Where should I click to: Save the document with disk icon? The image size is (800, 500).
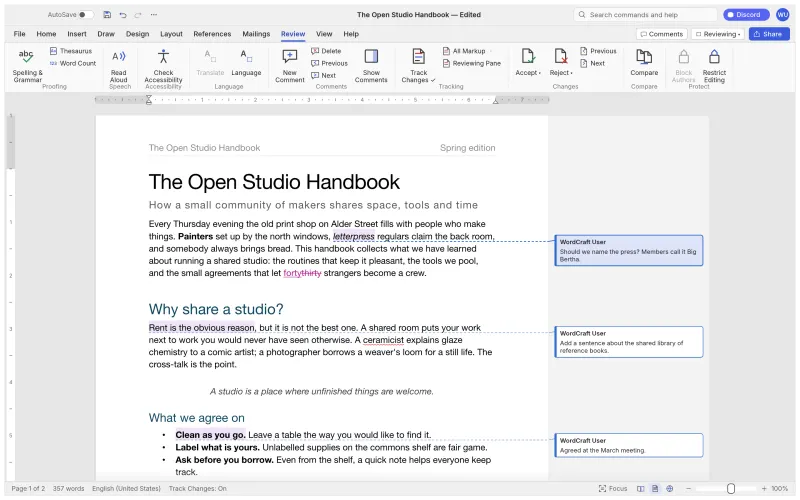click(x=107, y=15)
